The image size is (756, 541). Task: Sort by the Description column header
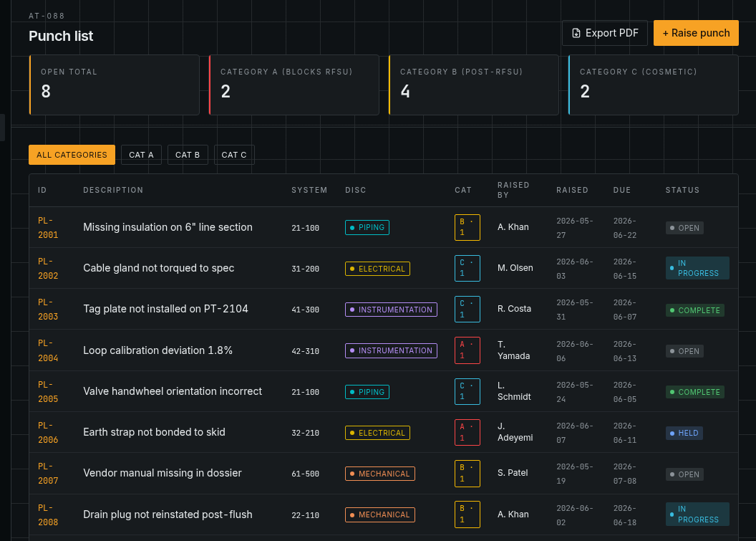click(113, 190)
